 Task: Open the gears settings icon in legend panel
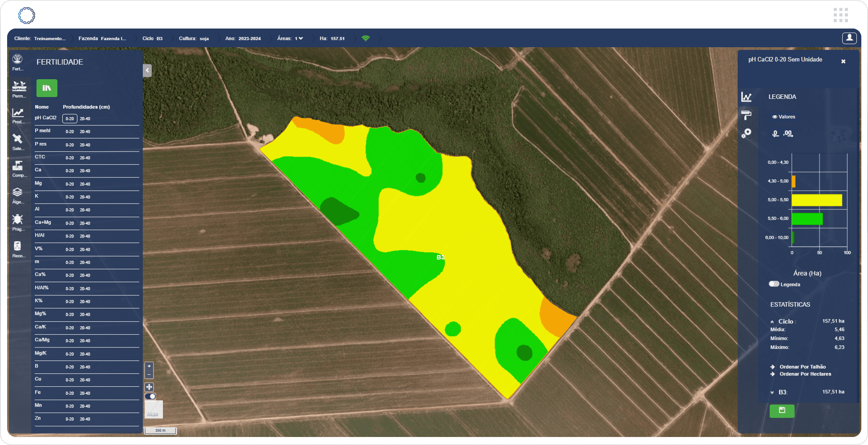pos(746,133)
